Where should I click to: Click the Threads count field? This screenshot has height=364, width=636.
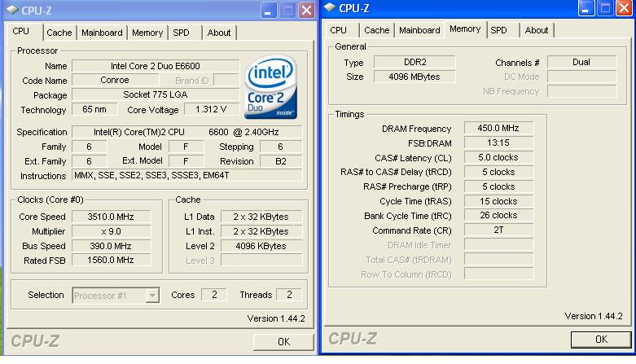289,295
